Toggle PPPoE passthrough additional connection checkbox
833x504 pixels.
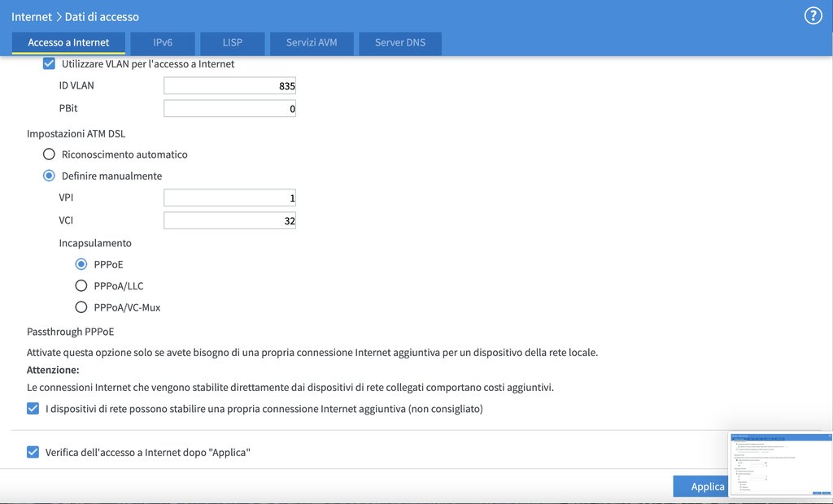point(33,409)
